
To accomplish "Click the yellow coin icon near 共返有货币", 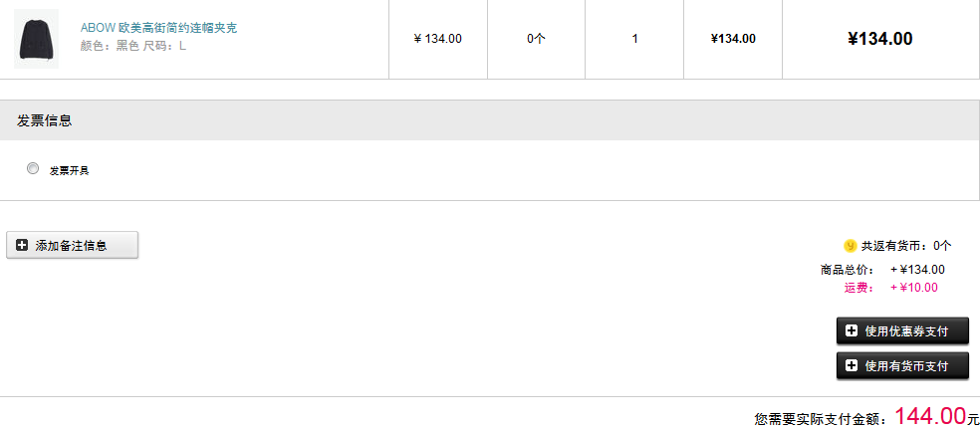I will [x=850, y=245].
